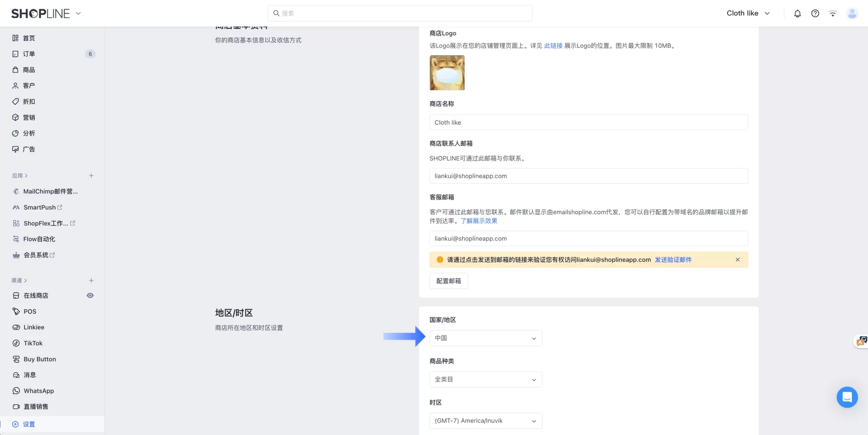Click the POS tag icon
The image size is (868, 435).
pos(16,311)
